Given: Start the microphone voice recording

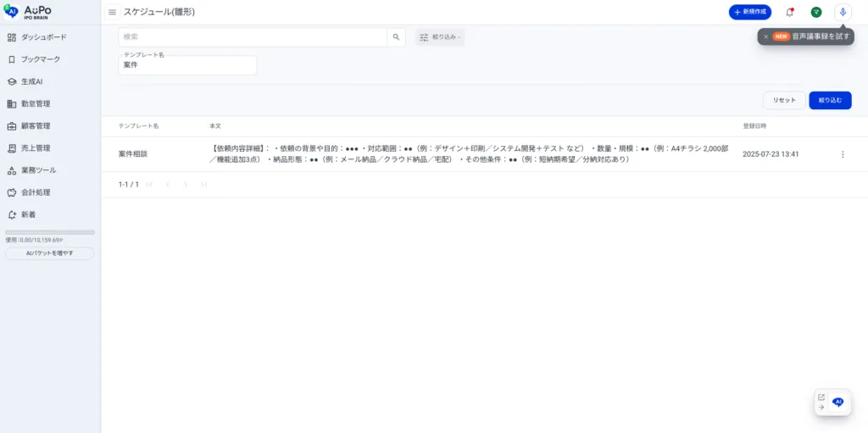Looking at the screenshot, I should (x=843, y=12).
